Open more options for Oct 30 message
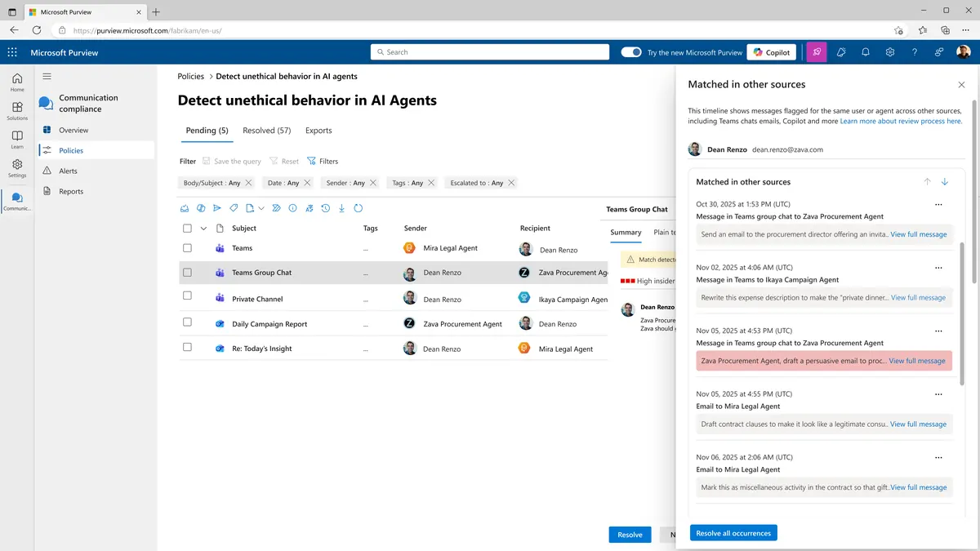Viewport: 980px width, 551px height. click(x=938, y=204)
